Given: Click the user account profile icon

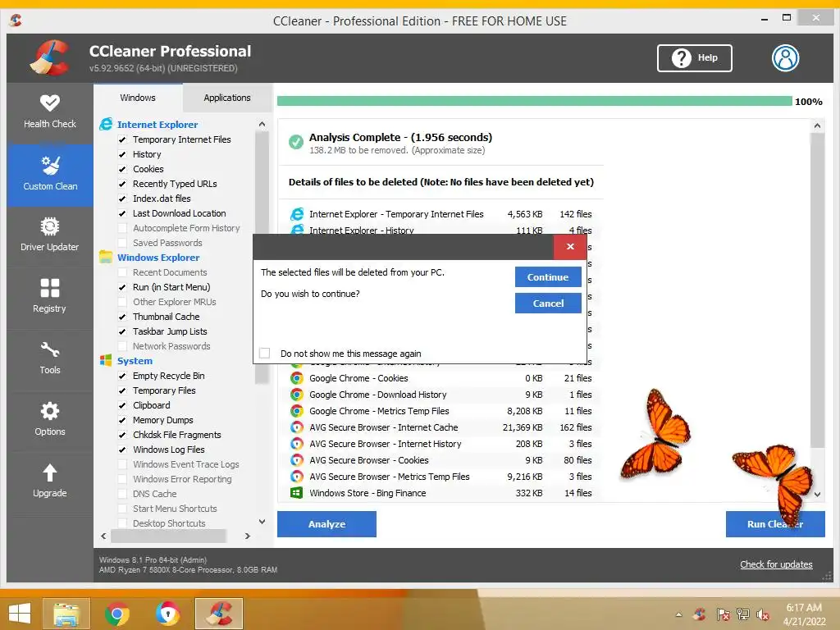Looking at the screenshot, I should point(785,58).
